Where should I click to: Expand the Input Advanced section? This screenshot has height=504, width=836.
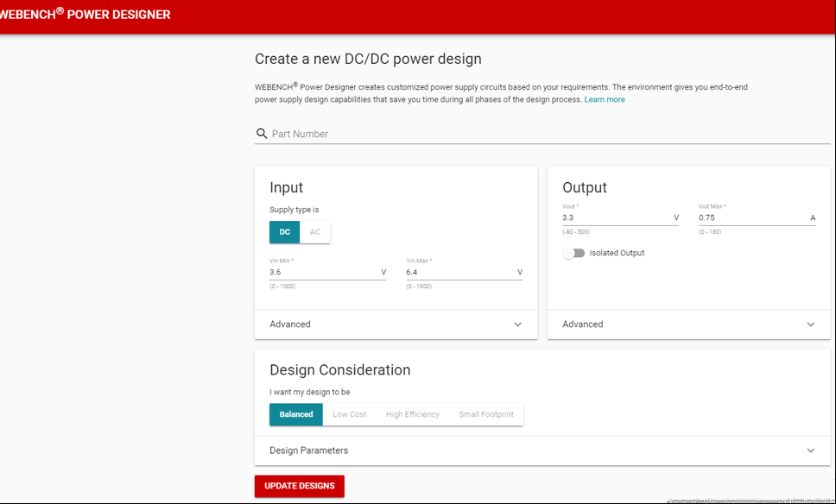click(x=396, y=324)
